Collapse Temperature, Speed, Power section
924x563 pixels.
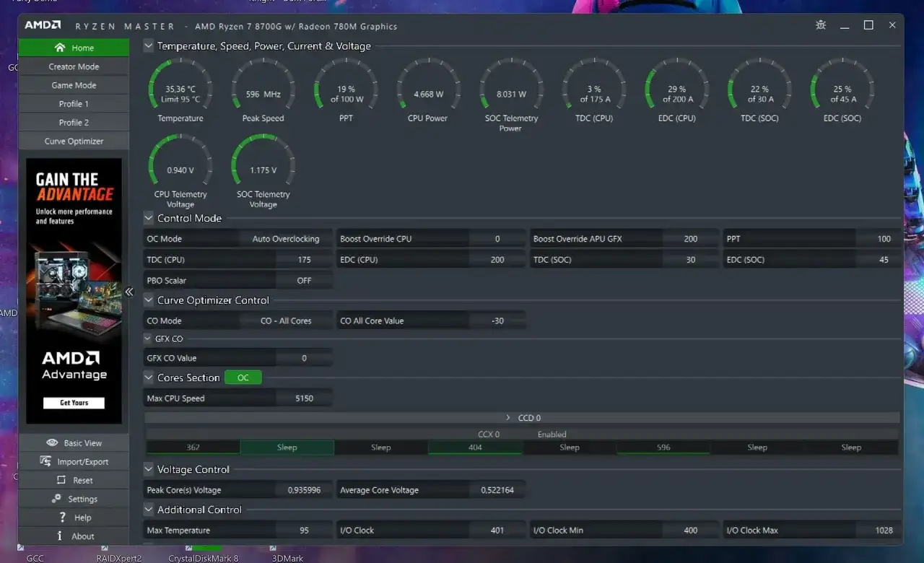(x=149, y=46)
